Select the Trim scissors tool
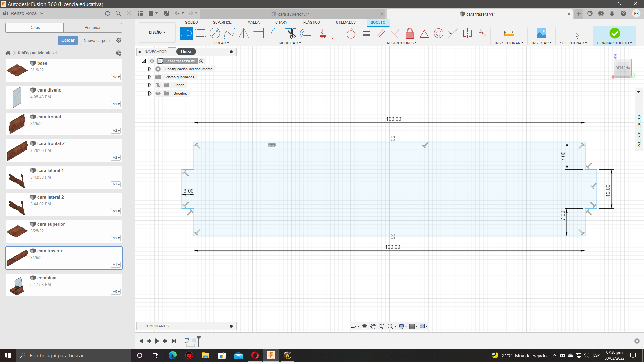The height and width of the screenshot is (362, 644). click(x=291, y=33)
